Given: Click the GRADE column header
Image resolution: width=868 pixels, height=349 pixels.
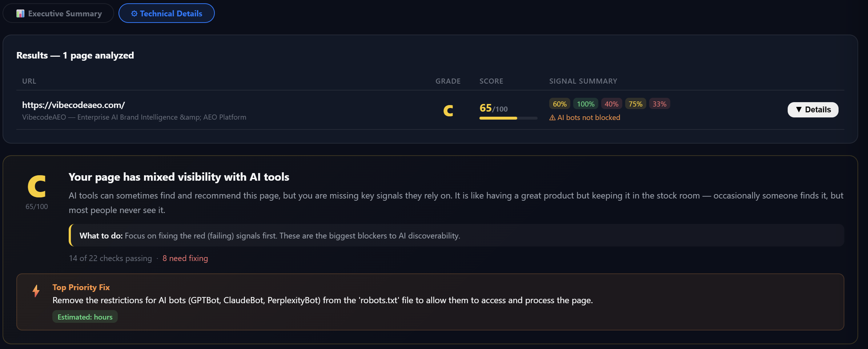Looking at the screenshot, I should pyautogui.click(x=448, y=81).
